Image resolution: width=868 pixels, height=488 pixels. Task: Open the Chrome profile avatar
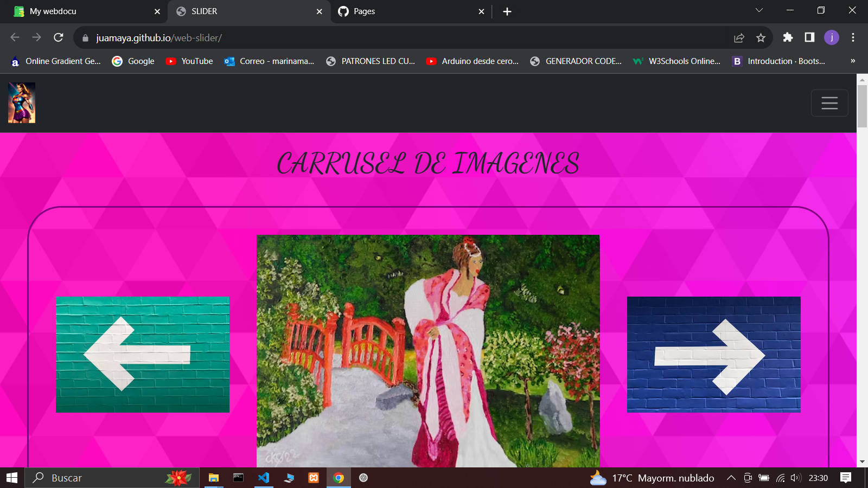click(x=832, y=37)
